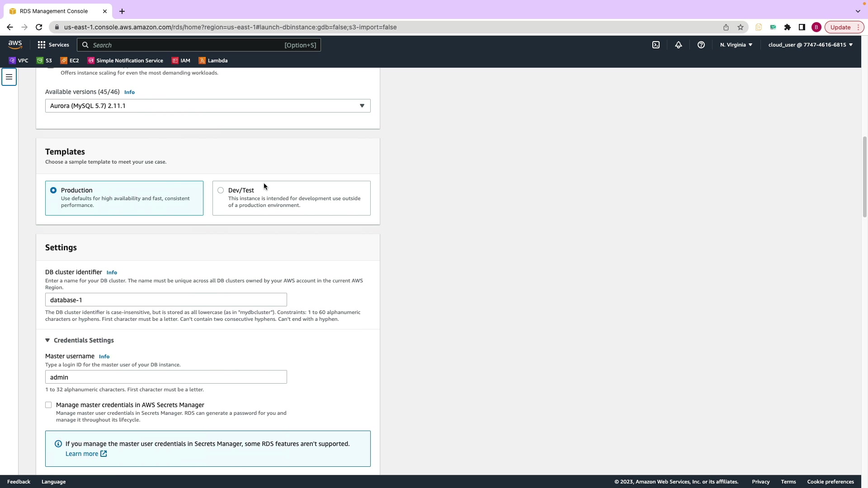
Task: Open the Lambda shortcut in favorites bar
Action: point(213,61)
